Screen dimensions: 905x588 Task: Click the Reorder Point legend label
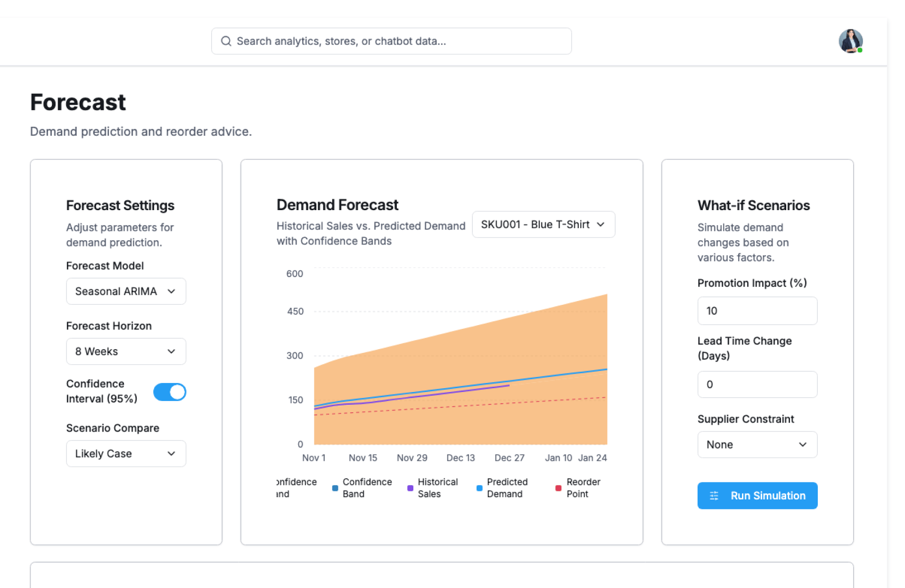coord(583,488)
